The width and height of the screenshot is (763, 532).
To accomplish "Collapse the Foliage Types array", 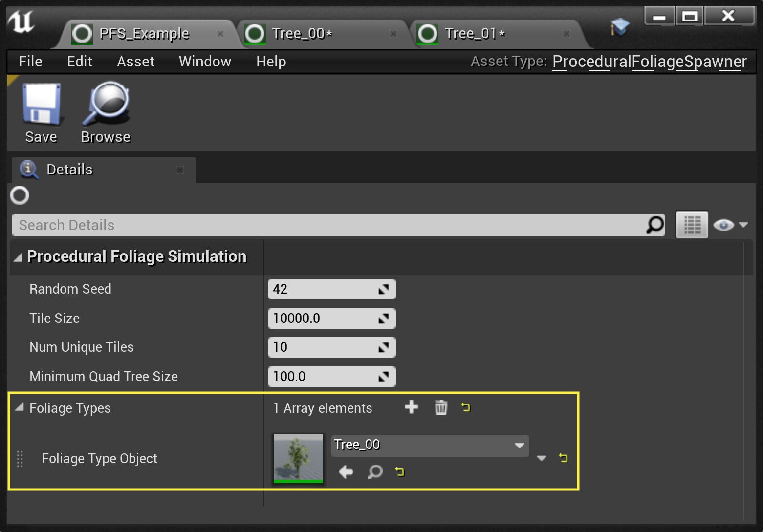I will [x=20, y=407].
